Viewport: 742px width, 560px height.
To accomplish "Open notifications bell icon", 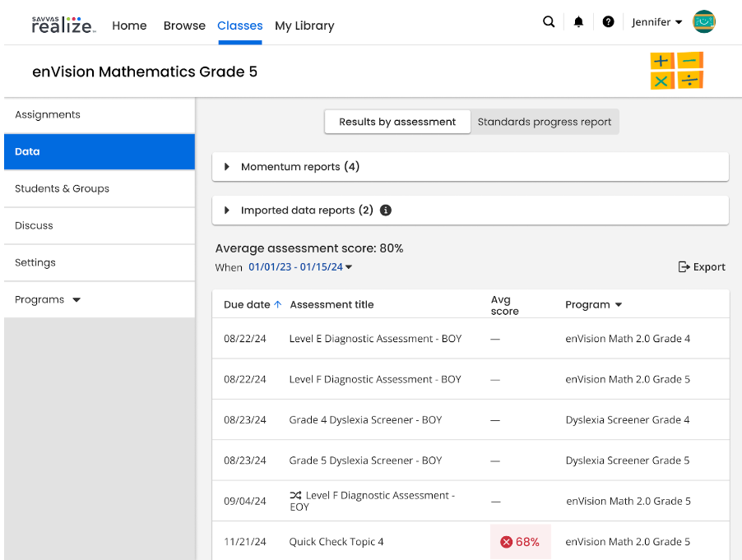I will coord(578,21).
